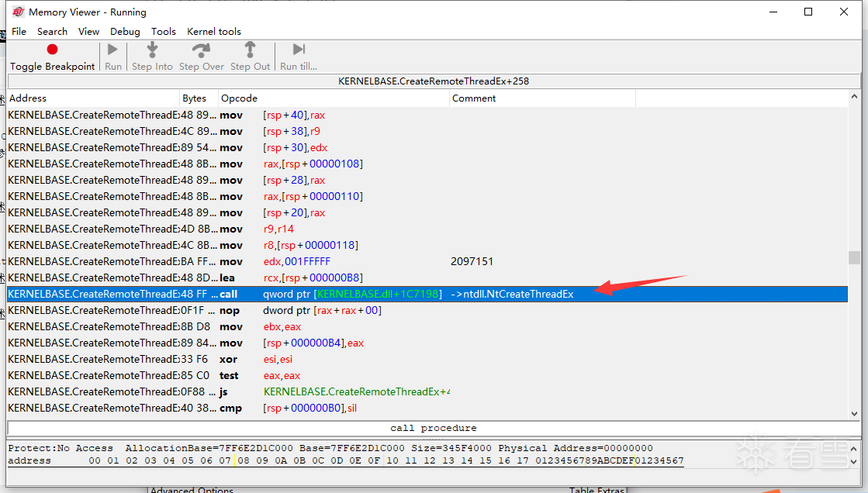Click the disassembler scrollbar down arrow
The width and height of the screenshot is (868, 493).
click(x=854, y=413)
